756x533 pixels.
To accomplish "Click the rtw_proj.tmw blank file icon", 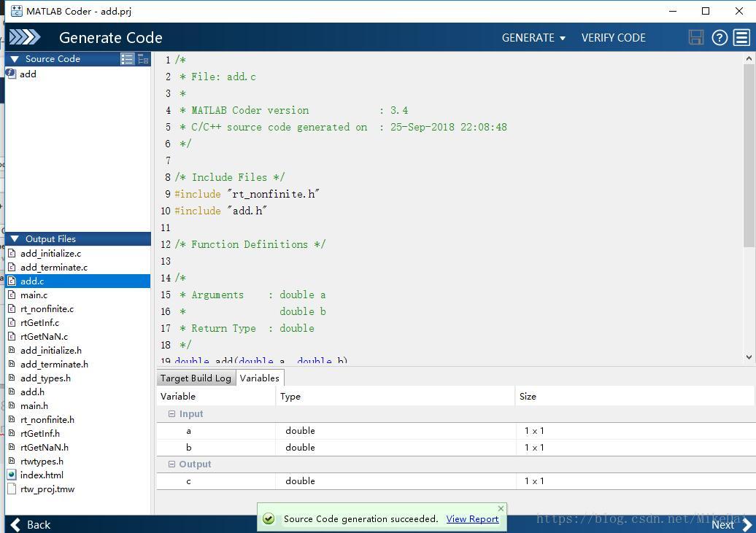I will point(12,489).
